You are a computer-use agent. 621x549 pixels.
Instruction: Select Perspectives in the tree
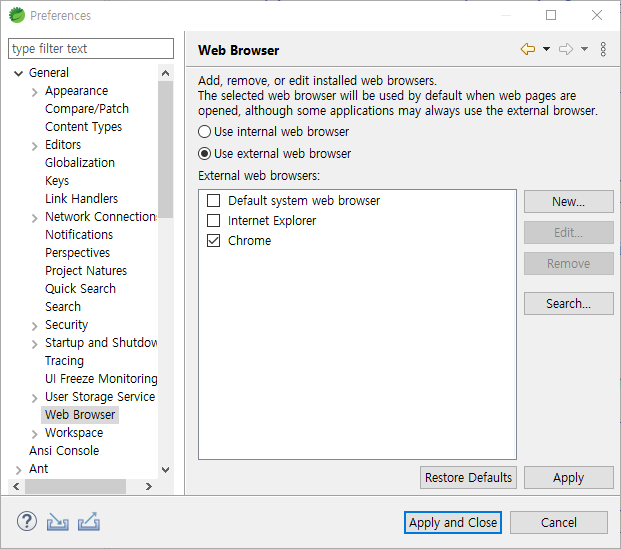77,253
